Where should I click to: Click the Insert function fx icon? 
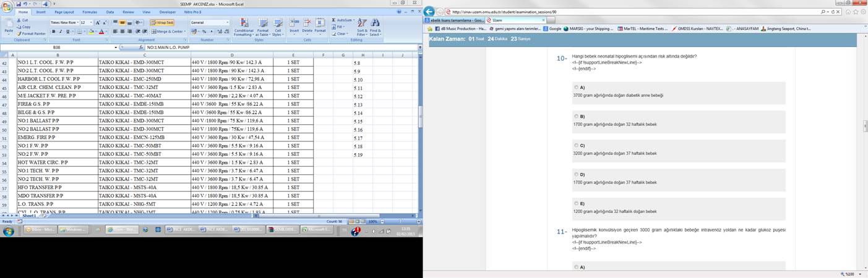click(x=141, y=48)
